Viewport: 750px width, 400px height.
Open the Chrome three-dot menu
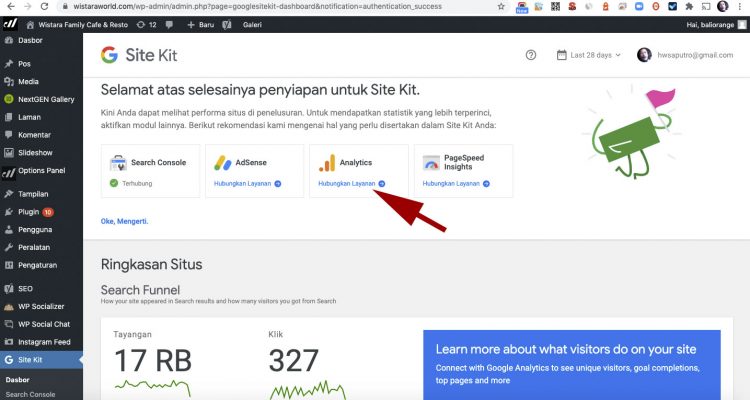coord(740,7)
